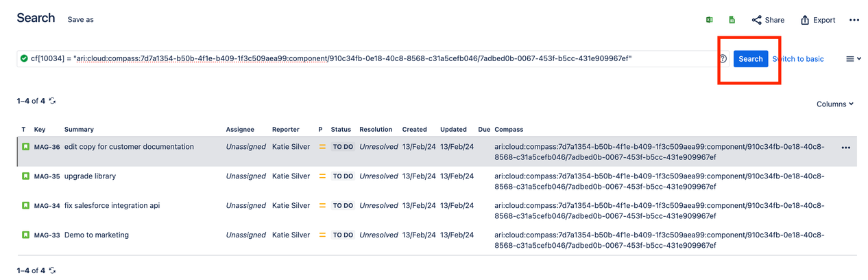Screen dimensions: 868x280
Task: Click medium priority icon on MAG-34 row
Action: point(322,206)
